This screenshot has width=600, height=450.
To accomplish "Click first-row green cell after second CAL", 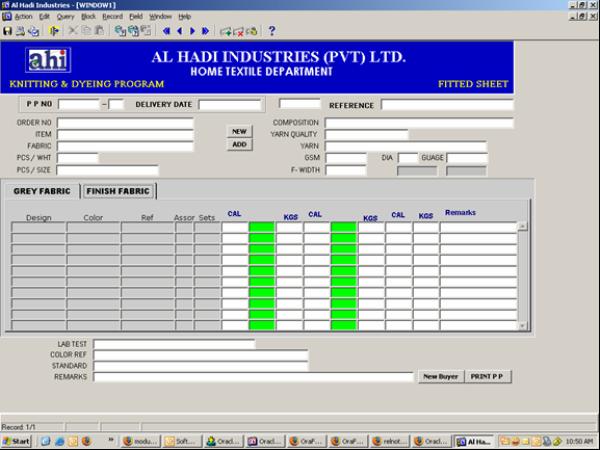I will point(344,227).
